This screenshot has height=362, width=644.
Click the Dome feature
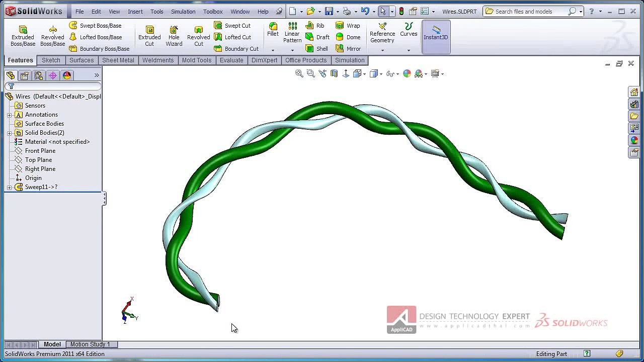click(348, 37)
